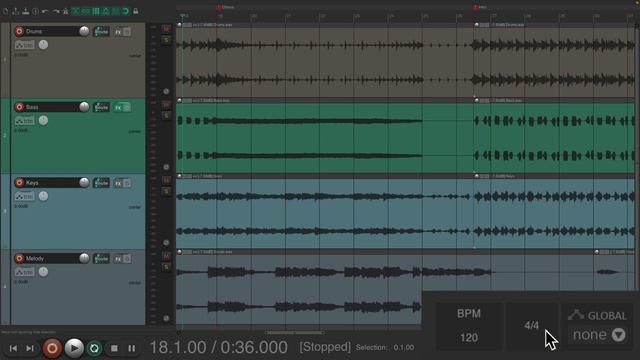Screen dimensions: 640x360
Task: Toggle item grouping in the toolbar
Action: coord(86,11)
